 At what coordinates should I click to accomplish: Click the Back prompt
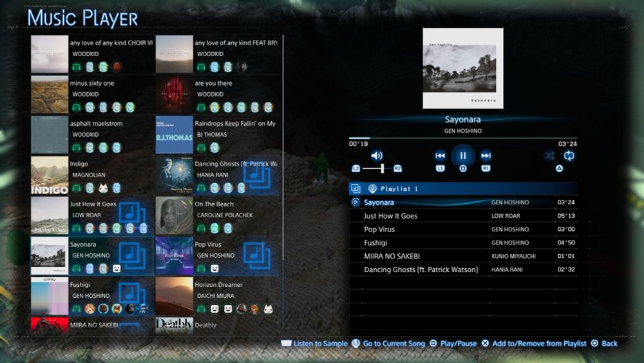tap(604, 343)
